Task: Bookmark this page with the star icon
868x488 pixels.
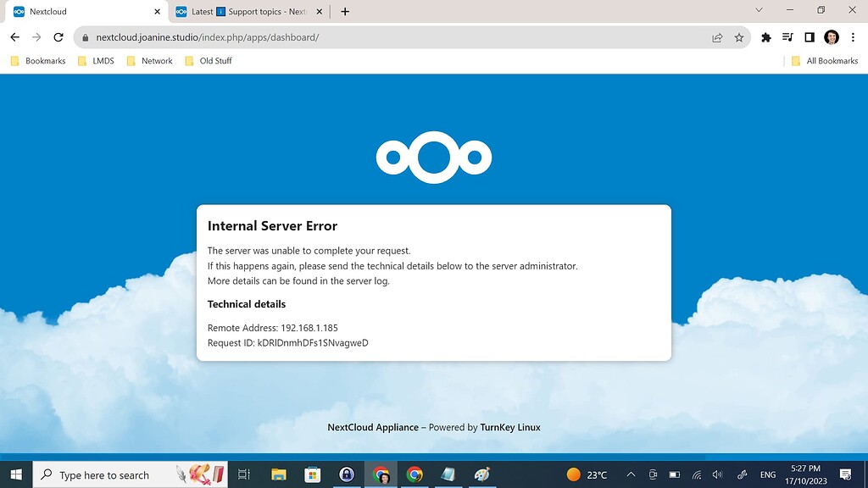Action: 739,37
